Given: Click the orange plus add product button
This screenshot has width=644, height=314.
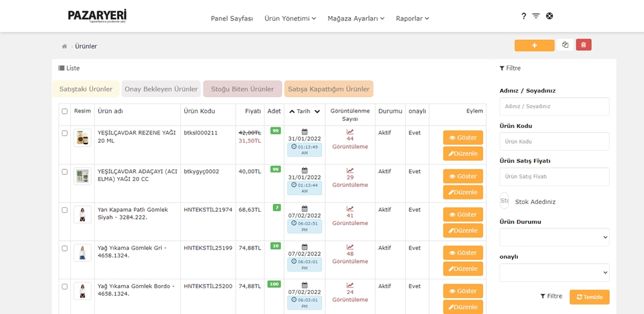Looking at the screenshot, I should pyautogui.click(x=534, y=45).
